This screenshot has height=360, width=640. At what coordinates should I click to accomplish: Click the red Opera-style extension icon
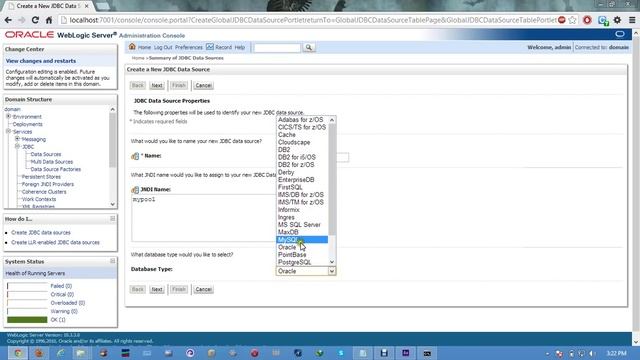(x=587, y=20)
